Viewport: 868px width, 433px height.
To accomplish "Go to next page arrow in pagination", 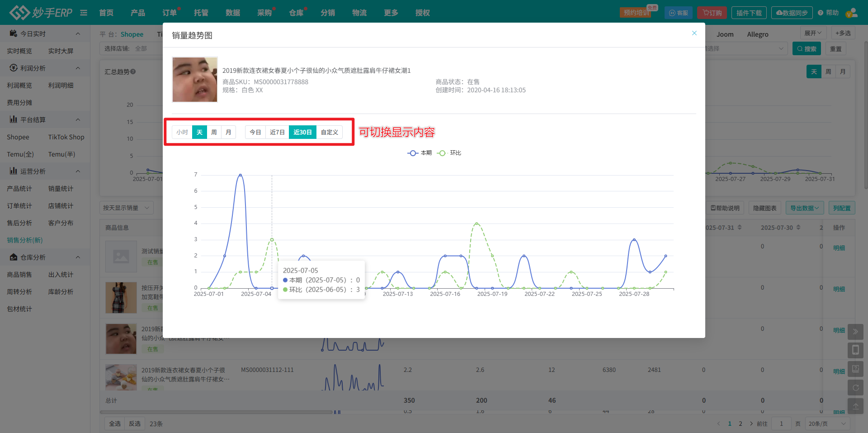I will tap(751, 423).
